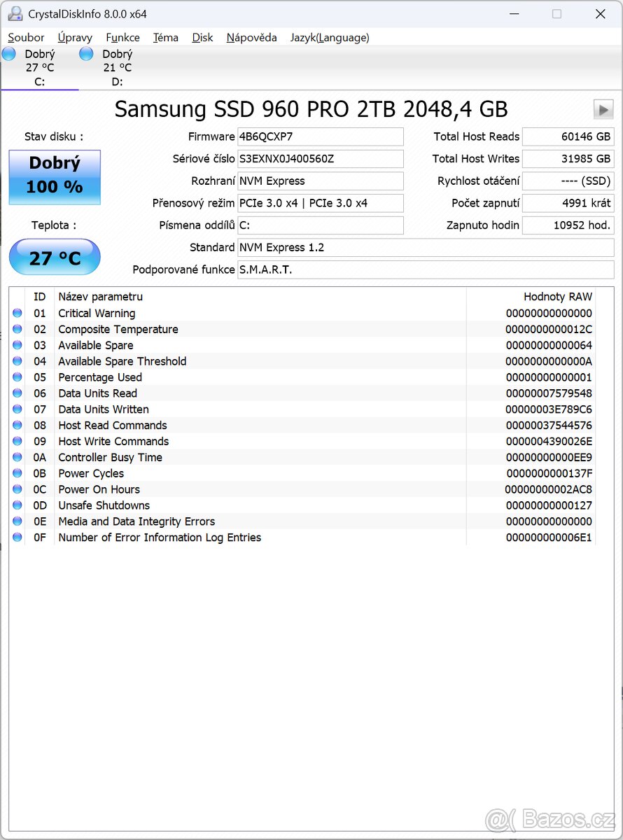Select the D: drive tab at 21 °C
623x840 pixels.
coord(117,68)
